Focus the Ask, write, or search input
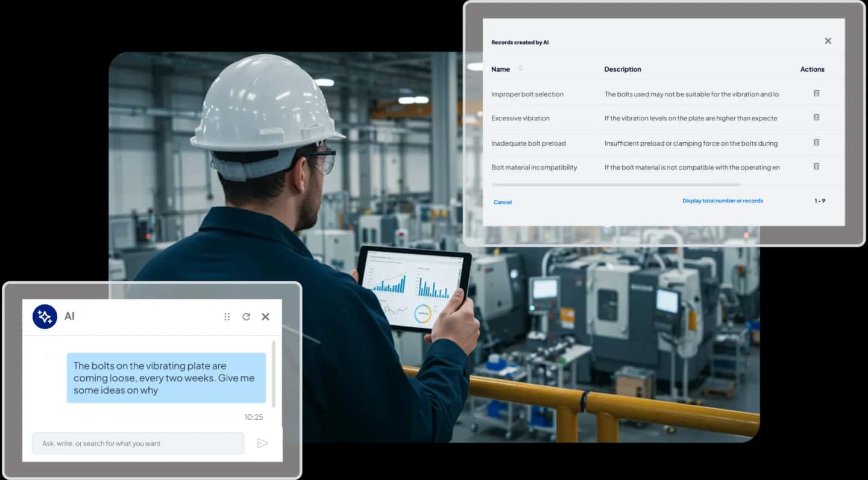Image resolution: width=868 pixels, height=480 pixels. point(139,443)
